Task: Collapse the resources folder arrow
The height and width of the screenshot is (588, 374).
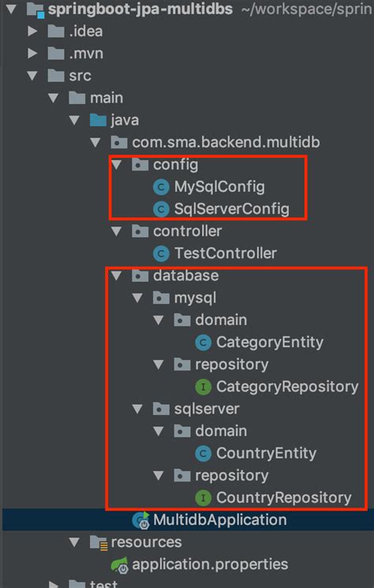Action: pyautogui.click(x=75, y=542)
